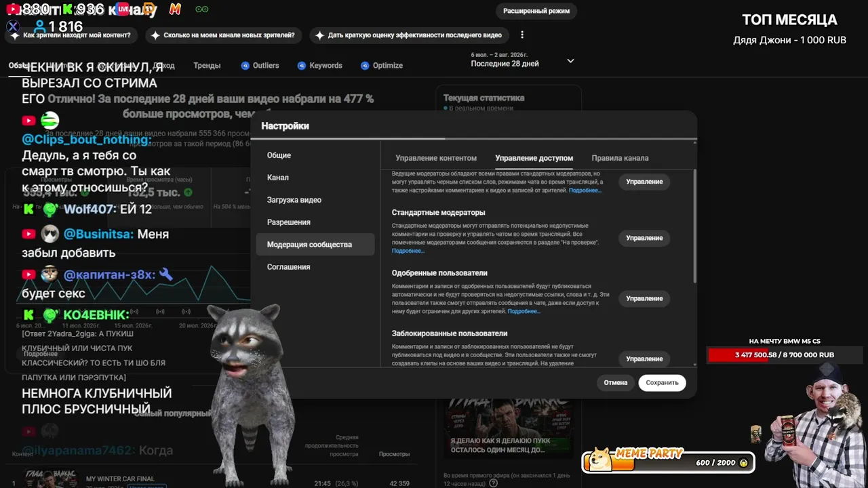Viewport: 868px width, 488px height.
Task: Click the avatar next to @Businitsa
Action: coord(50,234)
